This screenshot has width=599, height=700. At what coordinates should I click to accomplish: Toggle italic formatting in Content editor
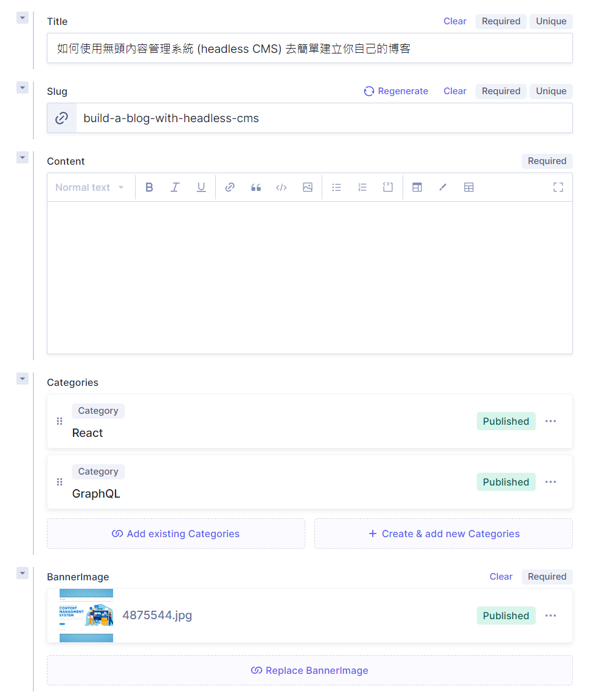175,188
